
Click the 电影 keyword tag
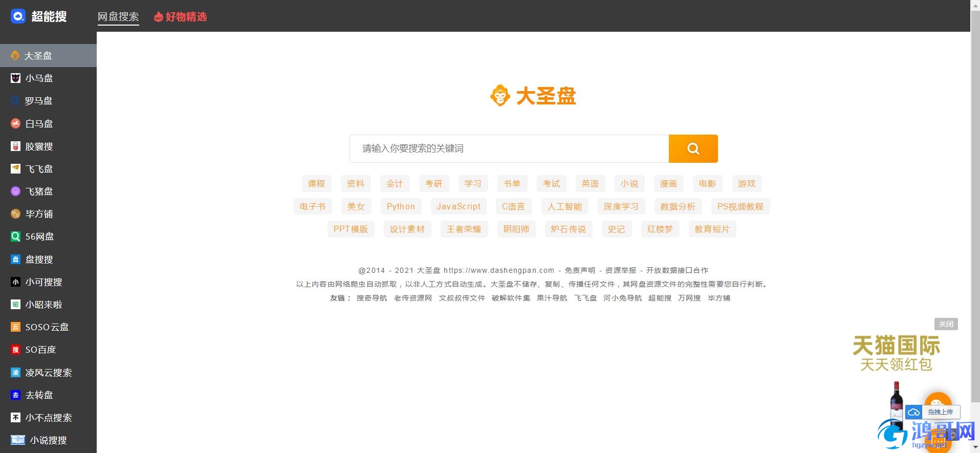pos(707,183)
